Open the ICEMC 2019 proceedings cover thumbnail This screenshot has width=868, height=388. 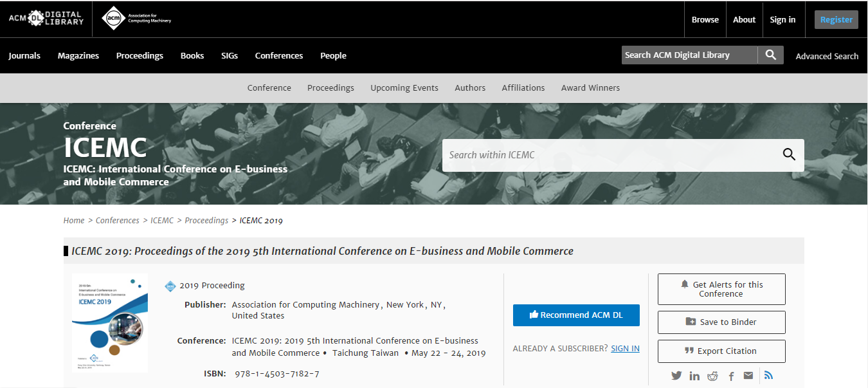(110, 323)
